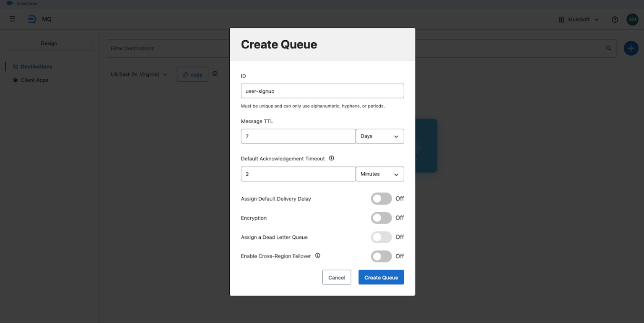Click the blue Create Queue button
Screen dimensions: 644x323
381,277
